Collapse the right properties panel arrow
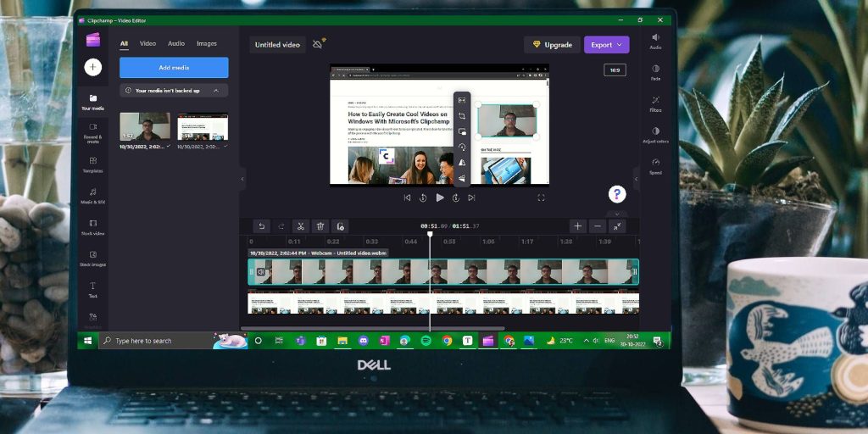This screenshot has width=868, height=434. point(636,179)
